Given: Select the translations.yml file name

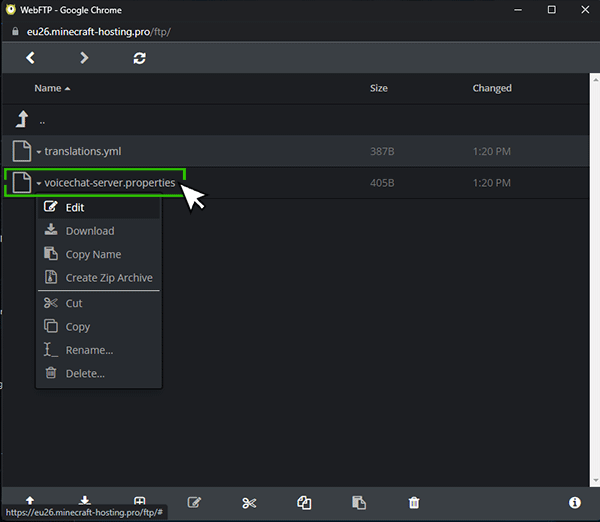Looking at the screenshot, I should coord(83,151).
